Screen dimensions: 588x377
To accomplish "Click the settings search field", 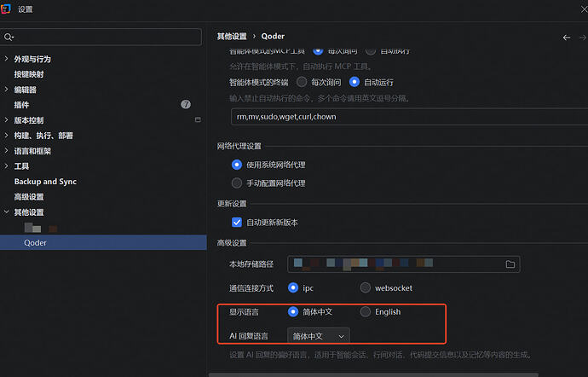I will (x=101, y=37).
